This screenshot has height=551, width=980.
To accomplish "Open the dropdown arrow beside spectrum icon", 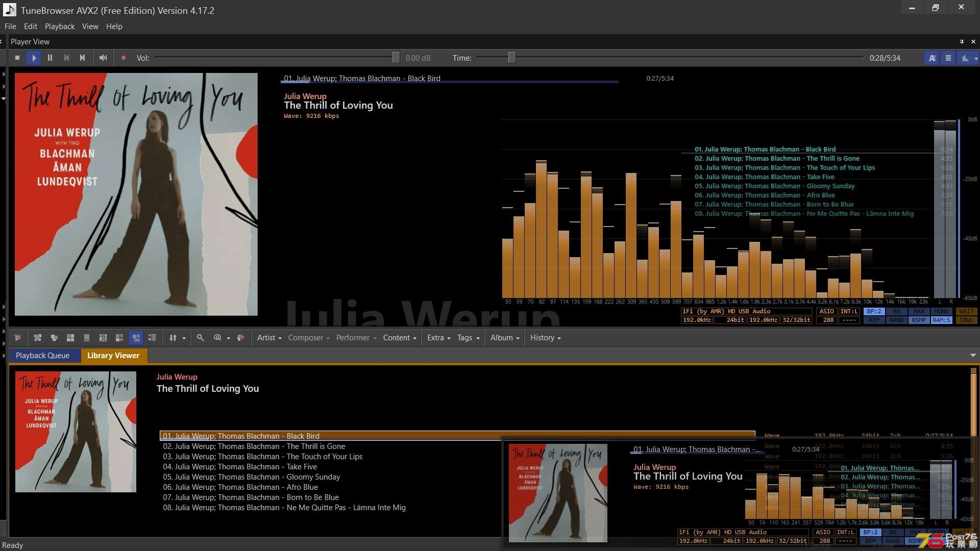I will (x=976, y=59).
